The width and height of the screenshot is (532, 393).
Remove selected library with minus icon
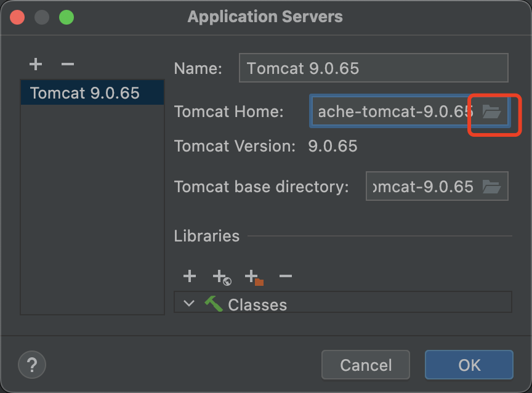click(286, 276)
